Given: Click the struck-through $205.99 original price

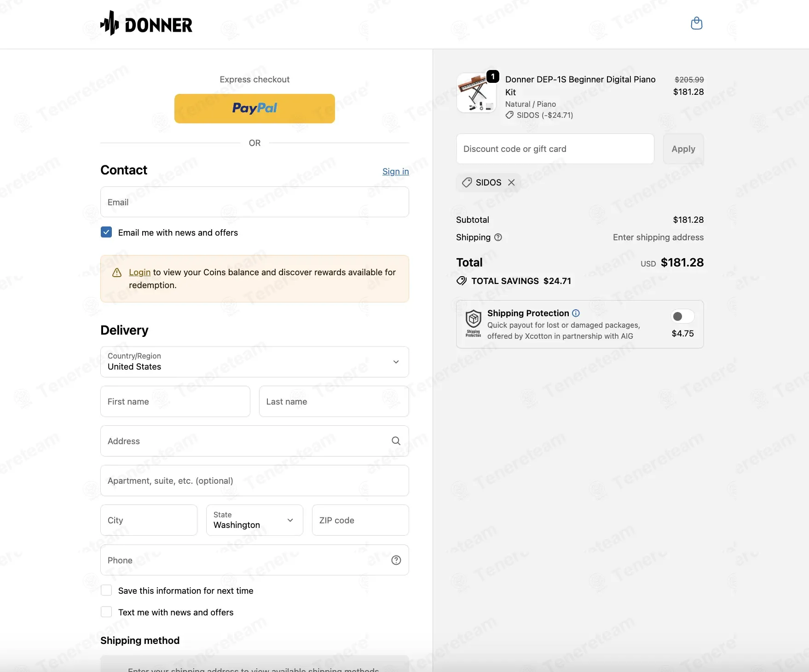Looking at the screenshot, I should click(689, 80).
